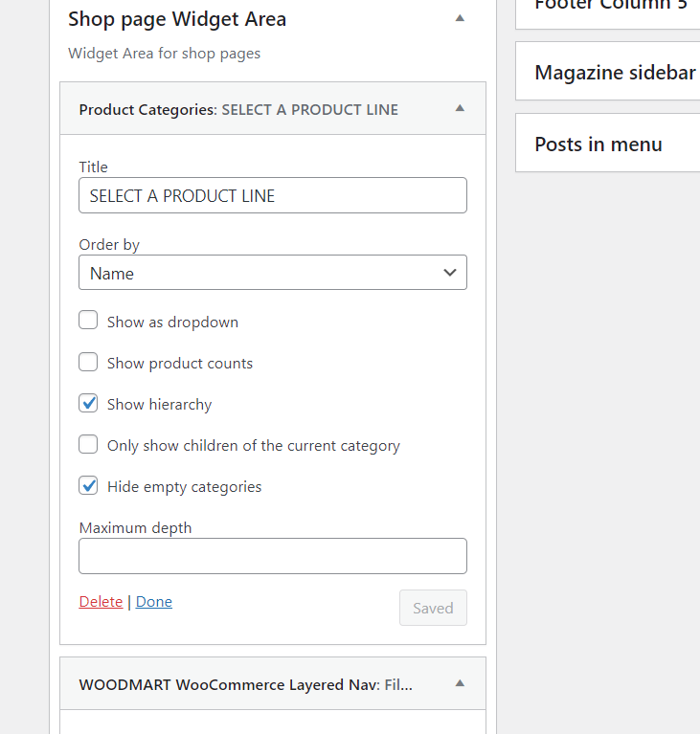Open the WOODMART WooCommerce Layered Nav widget
Image resolution: width=700 pixels, height=734 pixels.
245,684
